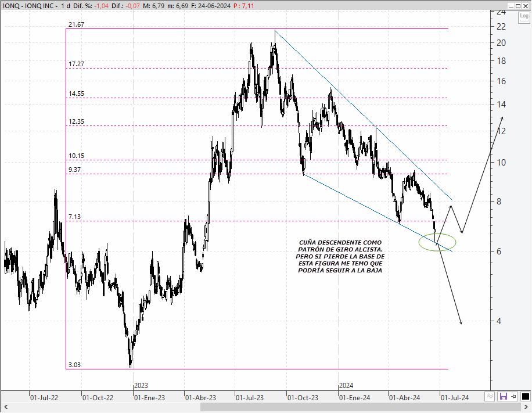Viewport: 532px width, 413px height.
Task: Click the horizontal scrollbar thumb
Action: click(361, 407)
